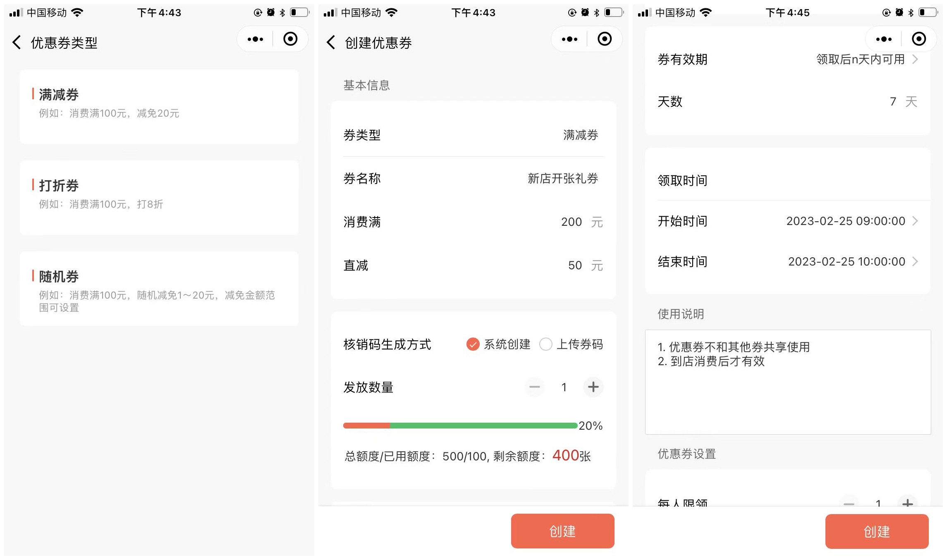Expand 券有效期 option chevron
The height and width of the screenshot is (560, 947).
[915, 60]
